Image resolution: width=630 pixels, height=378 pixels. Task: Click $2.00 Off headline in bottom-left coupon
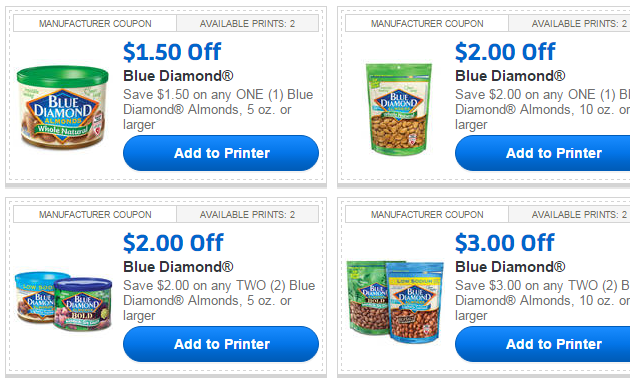tap(173, 243)
